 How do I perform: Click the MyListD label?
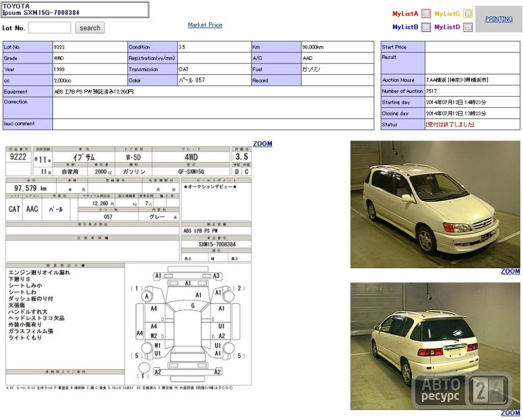coord(447,27)
